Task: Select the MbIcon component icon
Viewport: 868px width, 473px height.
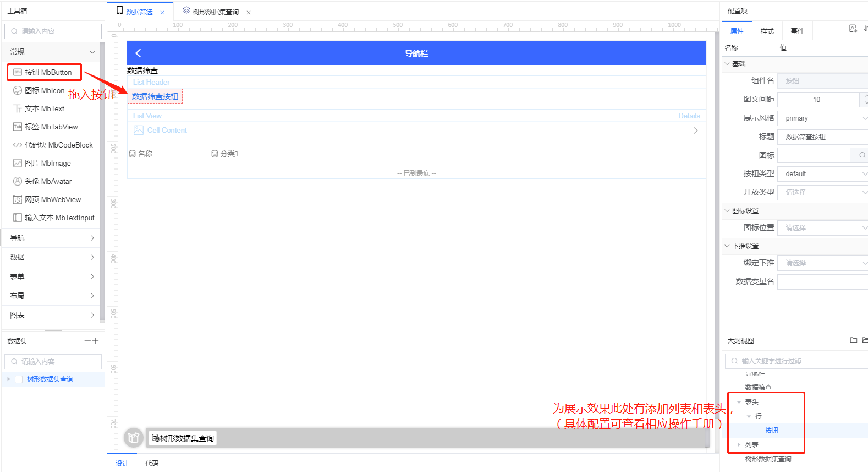Action: pyautogui.click(x=18, y=90)
